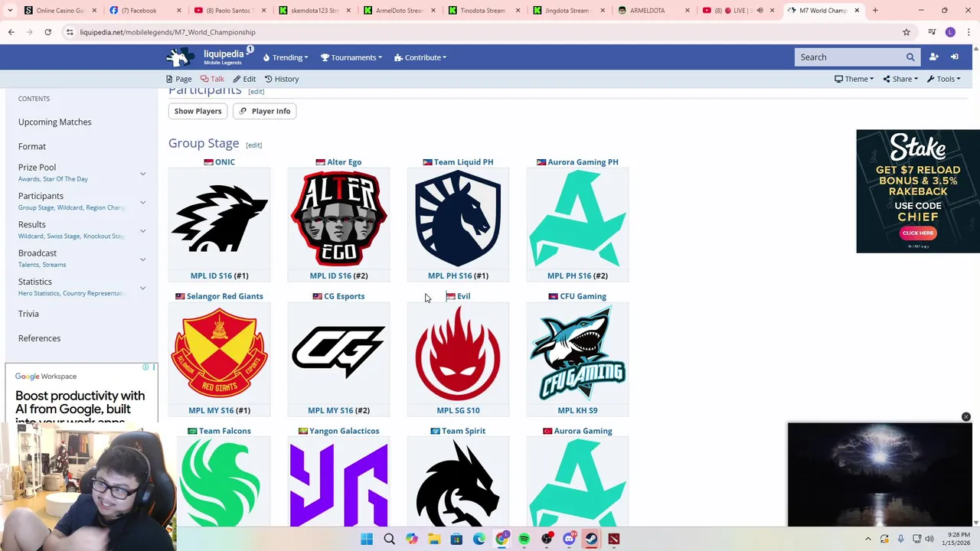Viewport: 980px width, 551px height.
Task: Open the Aurora Gaming PH team link
Action: (583, 162)
